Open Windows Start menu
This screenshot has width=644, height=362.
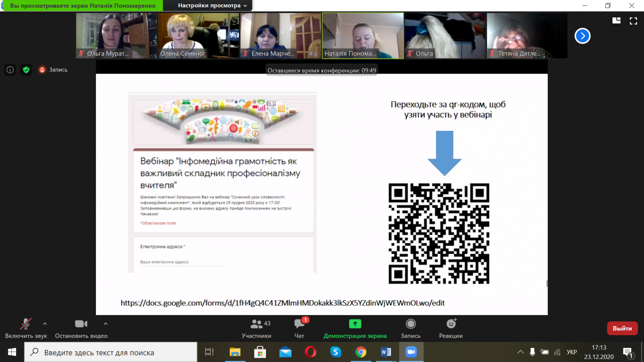tap(12, 352)
